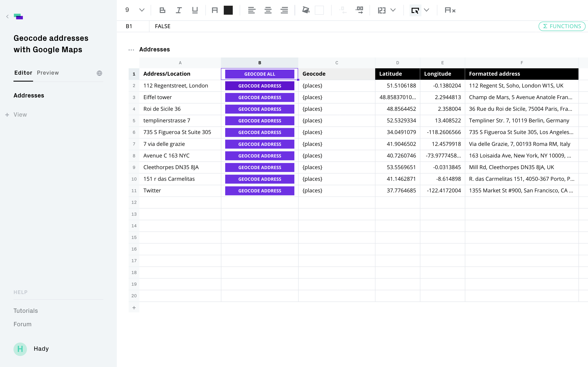The image size is (588, 367).
Task: Align cell text to the right
Action: point(284,10)
